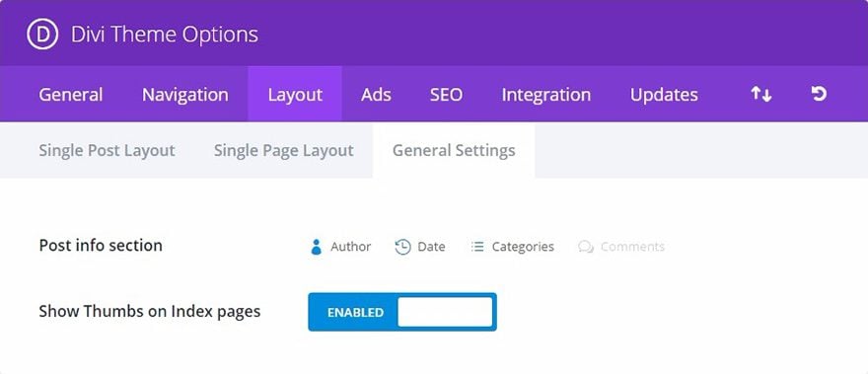
Task: Open the Updates tab
Action: [x=664, y=94]
